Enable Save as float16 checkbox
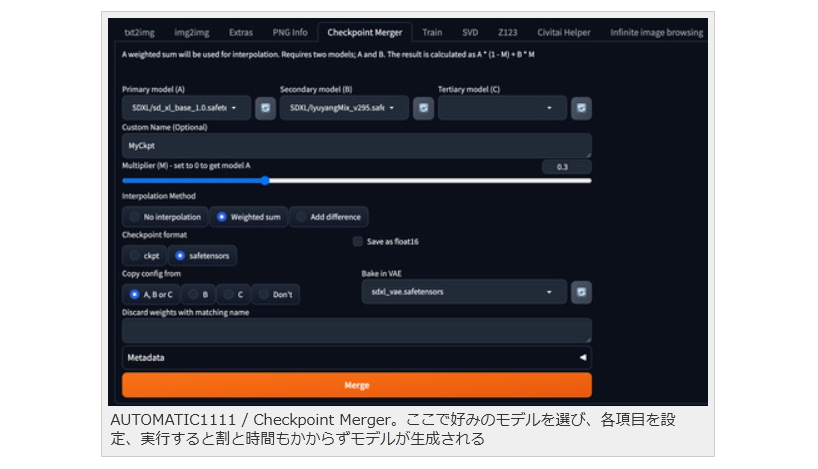The image size is (818, 469). pyautogui.click(x=358, y=241)
